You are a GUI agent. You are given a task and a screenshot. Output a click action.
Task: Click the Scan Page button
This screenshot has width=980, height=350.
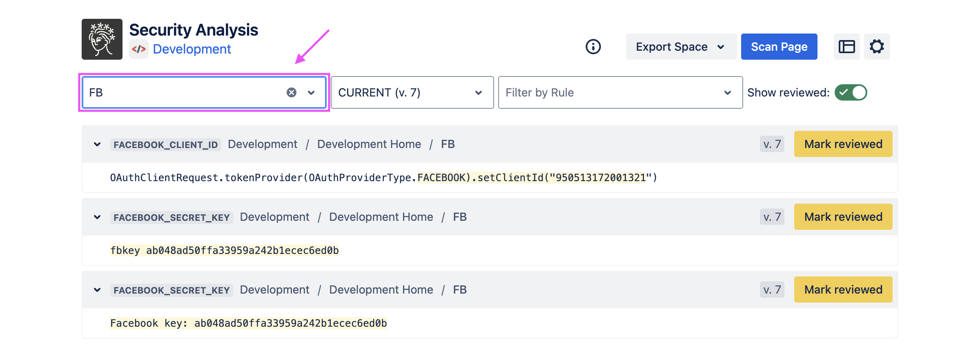pos(779,47)
